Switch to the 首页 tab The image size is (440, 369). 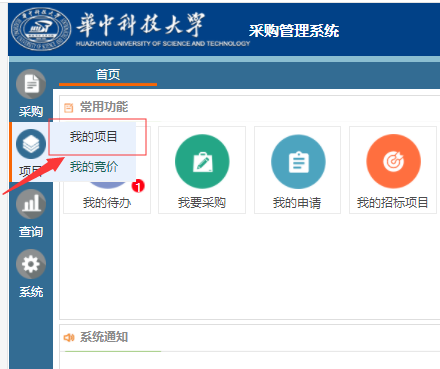(108, 75)
